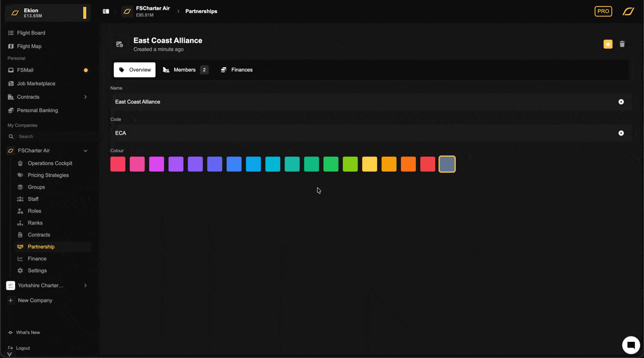Image resolution: width=644 pixels, height=358 pixels.
Task: Click the partnership image upload icon
Action: click(x=120, y=45)
